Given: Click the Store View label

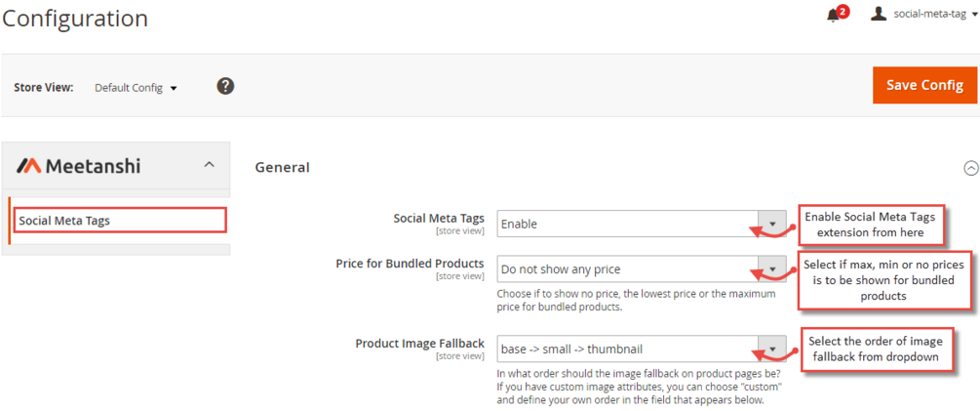Looking at the screenshot, I should 43,88.
